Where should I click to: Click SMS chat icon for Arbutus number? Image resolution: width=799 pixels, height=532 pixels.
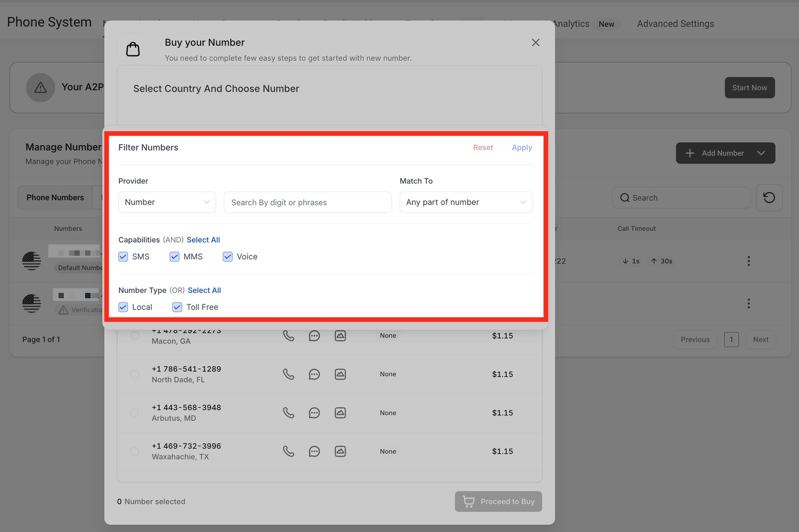pos(314,413)
